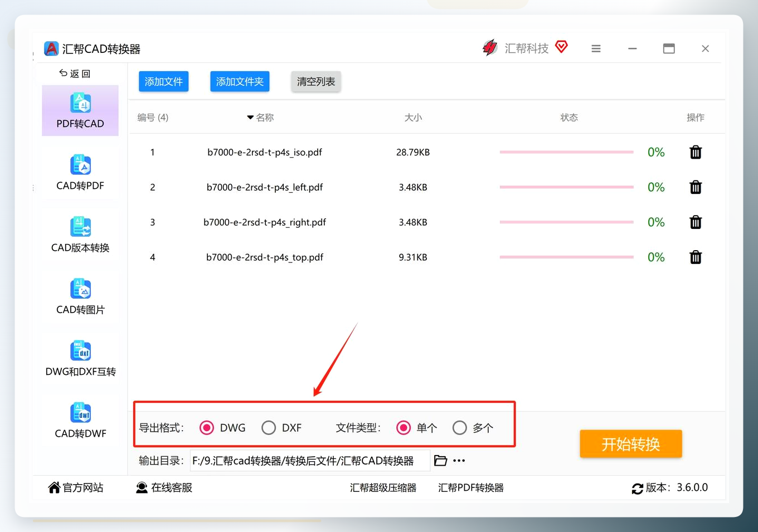This screenshot has width=758, height=532.
Task: Select file name b7000-e-2rsd-t-p4s_left.pdf
Action: point(265,187)
